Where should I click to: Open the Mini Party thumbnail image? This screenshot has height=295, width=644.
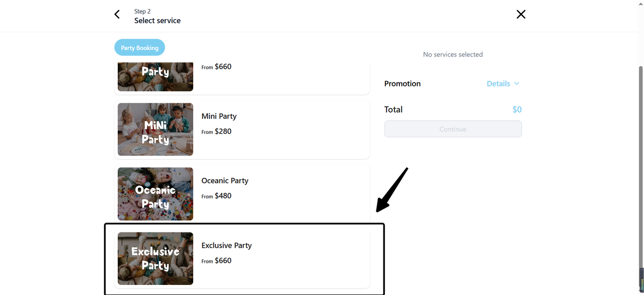coord(155,129)
